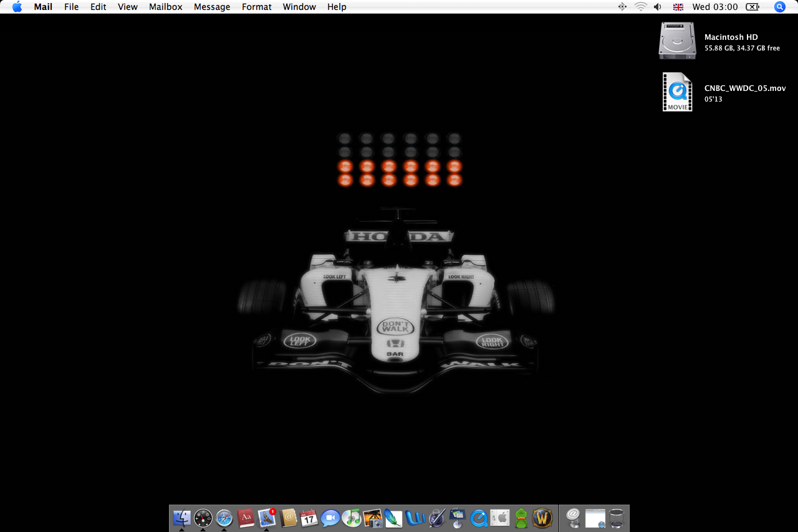Open the Message menu
Image resolution: width=798 pixels, height=532 pixels.
coord(212,7)
